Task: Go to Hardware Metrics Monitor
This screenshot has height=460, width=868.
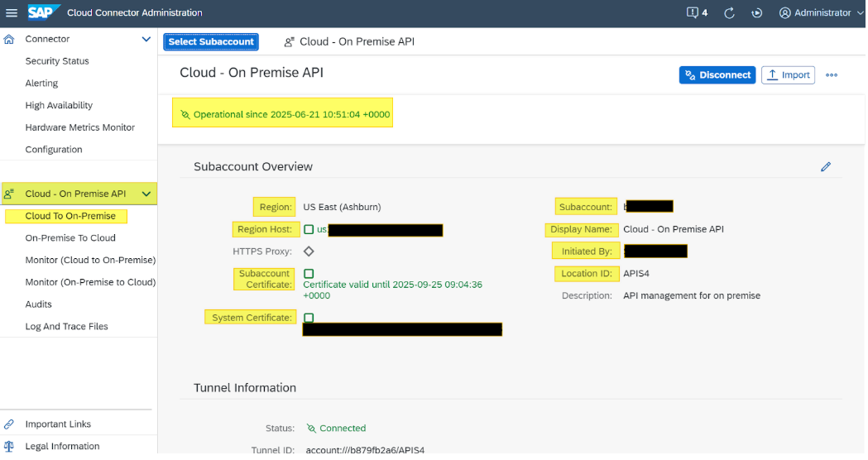Action: pos(79,127)
